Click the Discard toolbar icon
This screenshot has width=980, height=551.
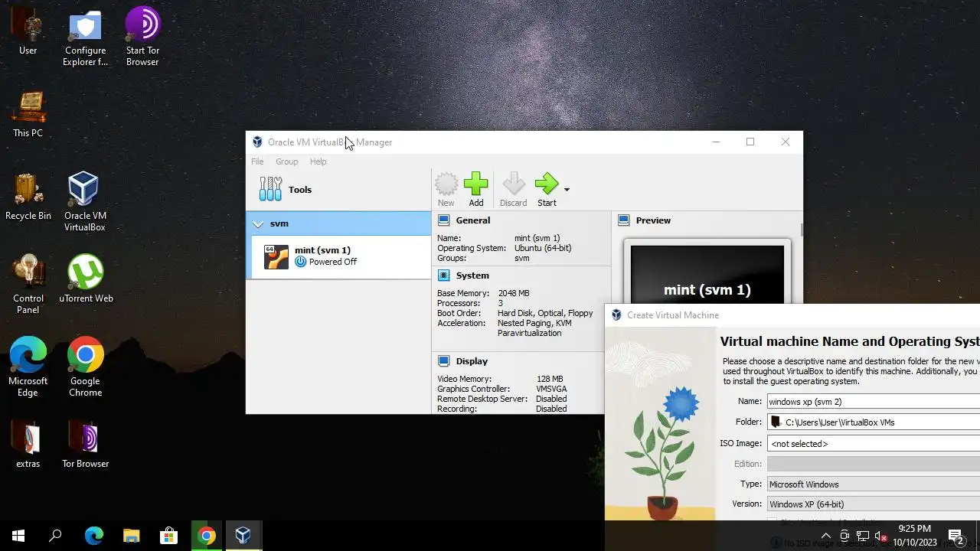point(513,189)
